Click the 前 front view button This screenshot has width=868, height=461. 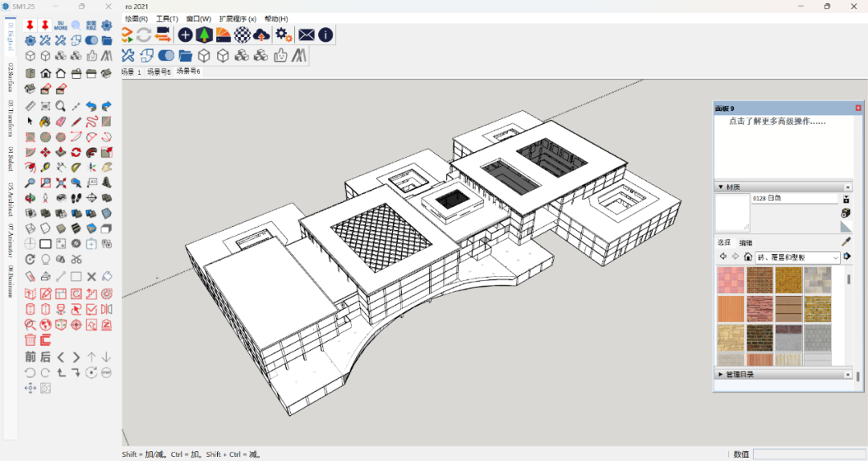(x=30, y=357)
